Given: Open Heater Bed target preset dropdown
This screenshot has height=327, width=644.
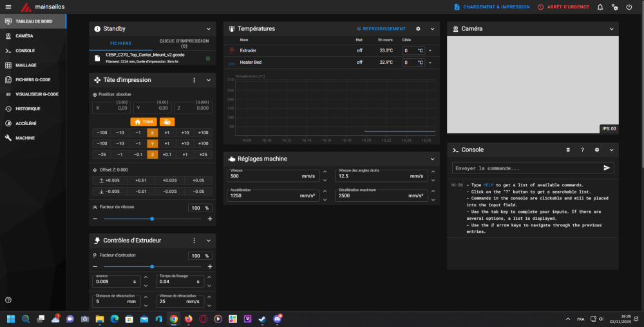Looking at the screenshot, I should click(x=430, y=63).
